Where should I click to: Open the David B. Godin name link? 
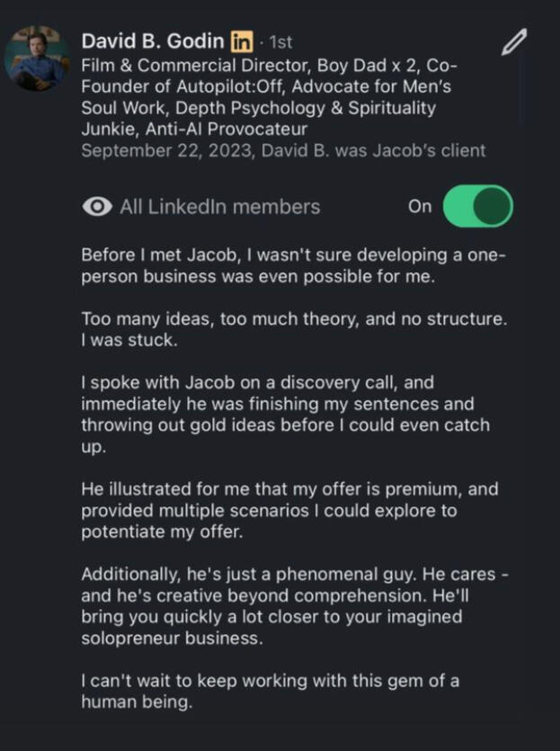point(153,41)
